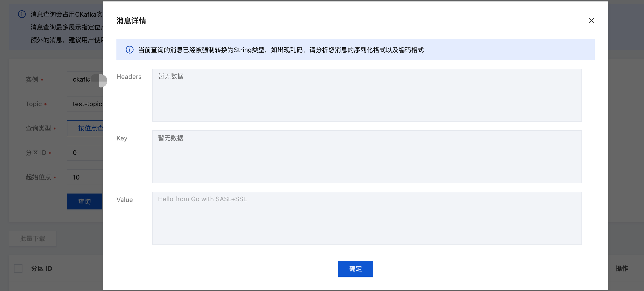The width and height of the screenshot is (644, 291).
Task: Toggle the select-all checkbox beside 分区 ID
Action: 18,268
